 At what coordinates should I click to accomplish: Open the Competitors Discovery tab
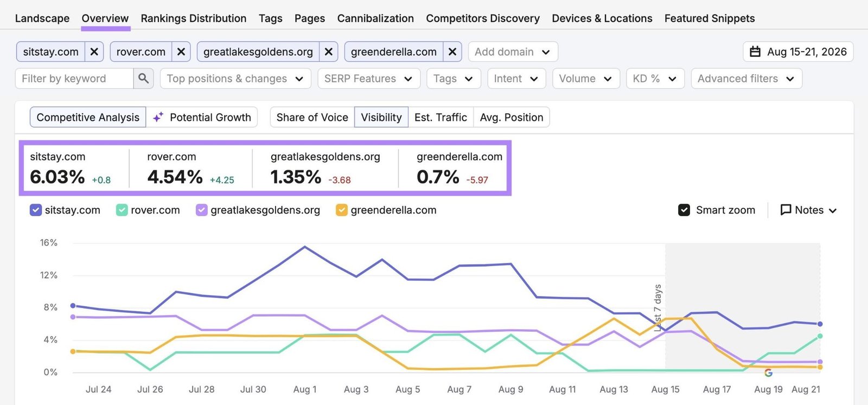[x=483, y=18]
